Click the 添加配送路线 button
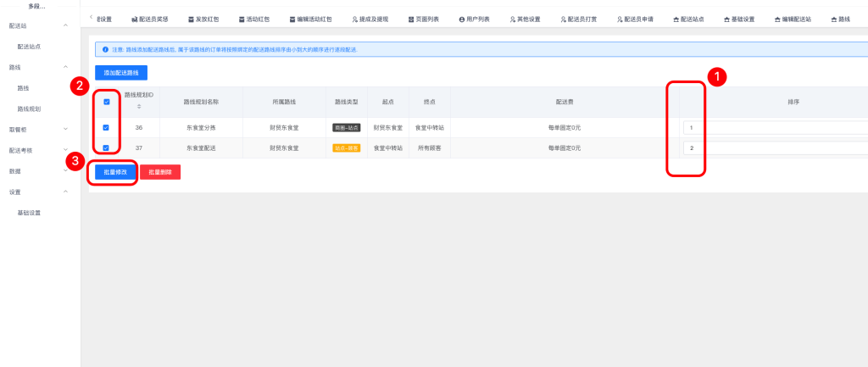Viewport: 868px width, 367px height. point(121,73)
